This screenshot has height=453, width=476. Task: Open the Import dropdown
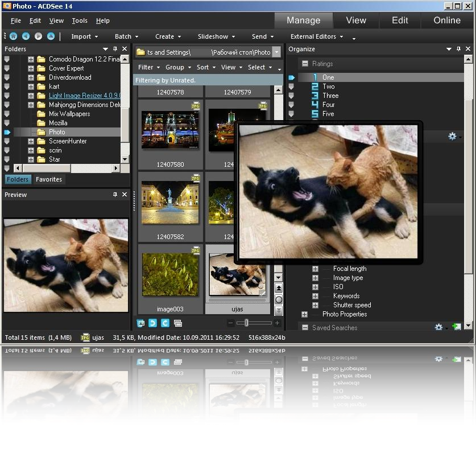coord(84,36)
